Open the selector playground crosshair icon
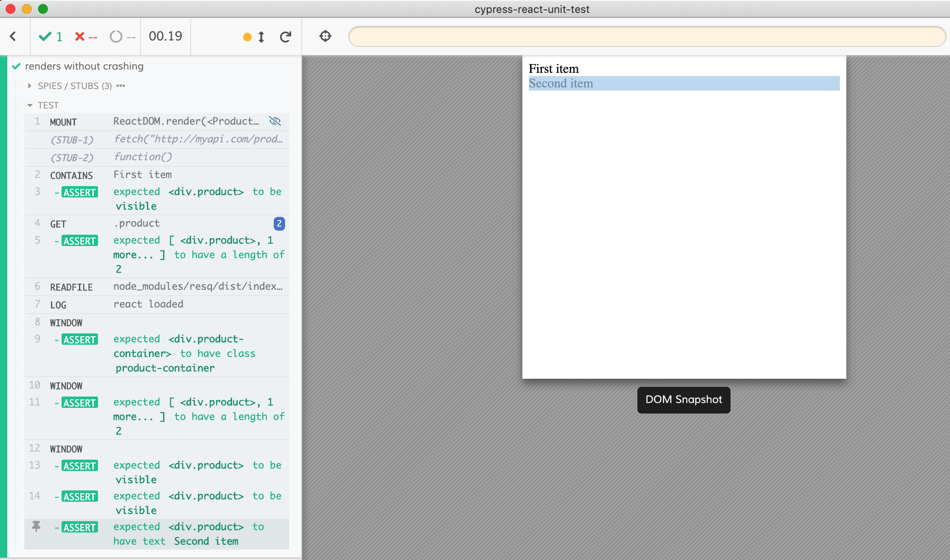950x560 pixels. pyautogui.click(x=325, y=36)
